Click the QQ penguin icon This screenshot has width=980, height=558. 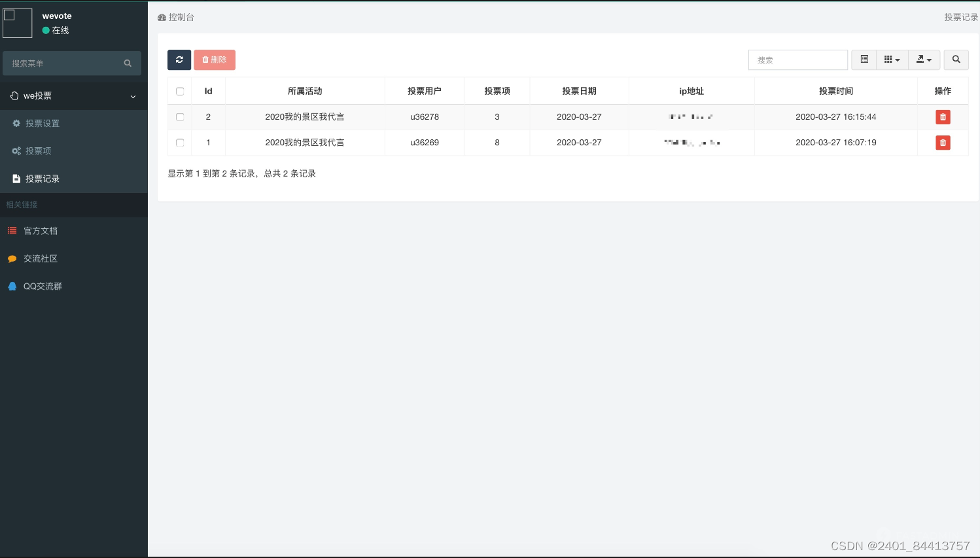tap(12, 287)
